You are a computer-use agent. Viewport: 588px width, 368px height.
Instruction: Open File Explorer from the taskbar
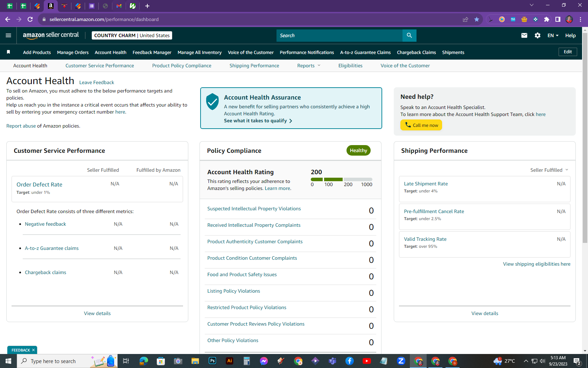click(195, 361)
